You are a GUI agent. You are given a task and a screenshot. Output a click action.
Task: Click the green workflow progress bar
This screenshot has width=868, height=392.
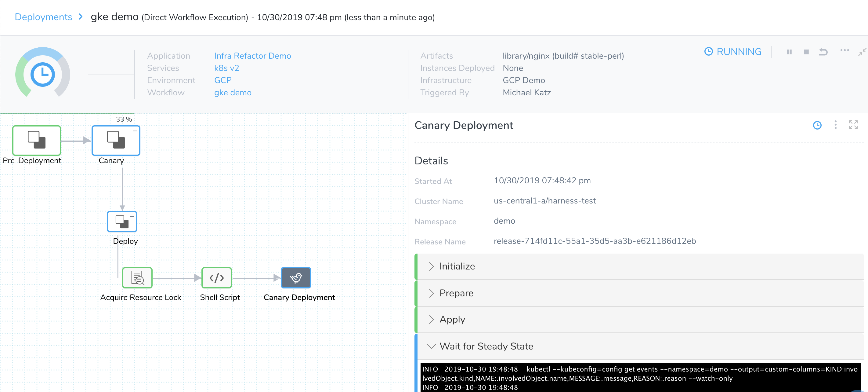point(67,113)
